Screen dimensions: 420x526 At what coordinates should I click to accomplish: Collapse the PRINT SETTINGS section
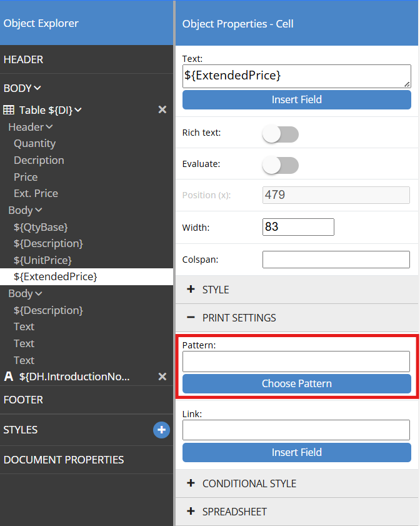click(x=191, y=318)
